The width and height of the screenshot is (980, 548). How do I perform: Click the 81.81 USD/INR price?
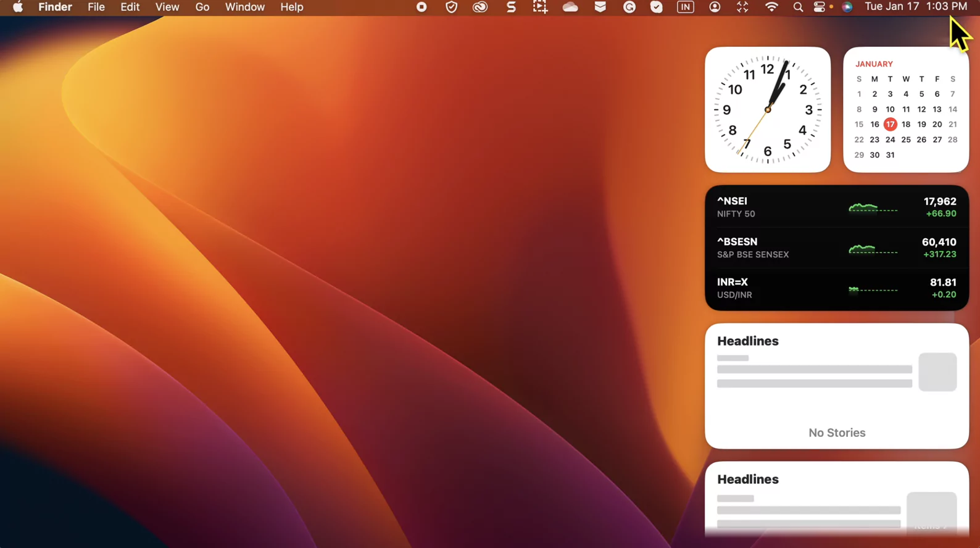point(943,283)
